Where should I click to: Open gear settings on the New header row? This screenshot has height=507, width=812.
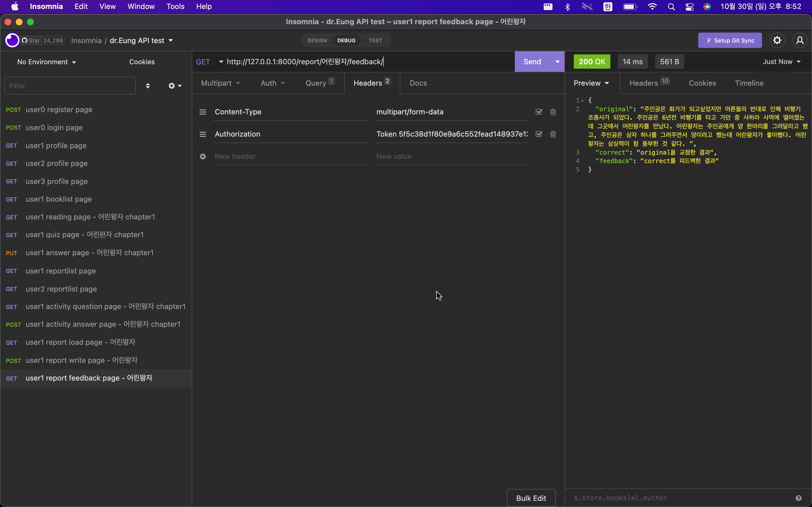pos(203,156)
